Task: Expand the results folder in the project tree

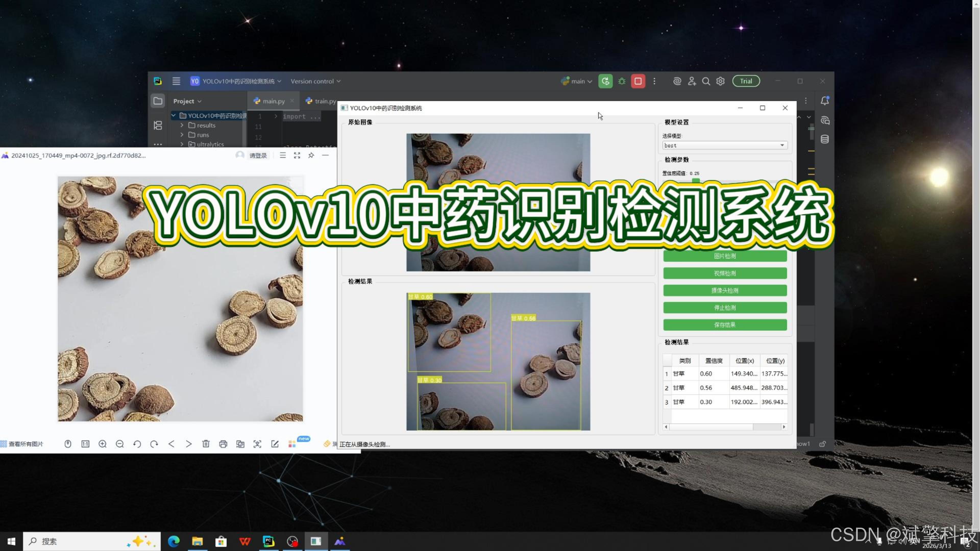Action: pos(182,125)
